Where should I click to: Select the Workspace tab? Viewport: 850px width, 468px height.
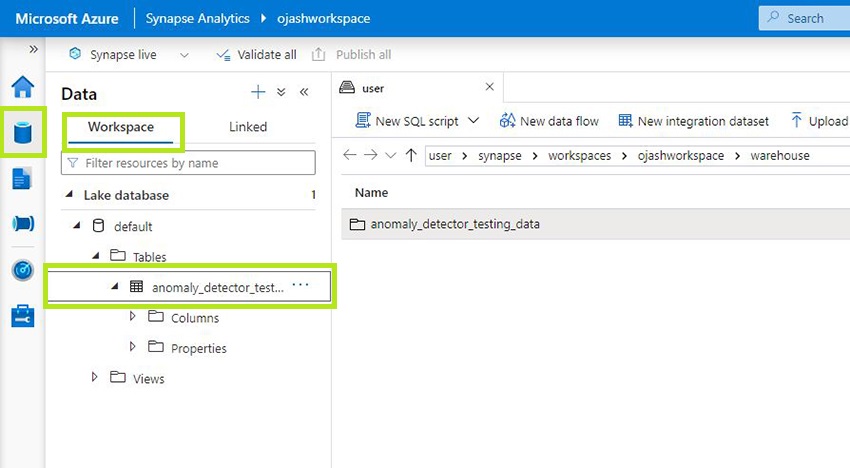[121, 127]
